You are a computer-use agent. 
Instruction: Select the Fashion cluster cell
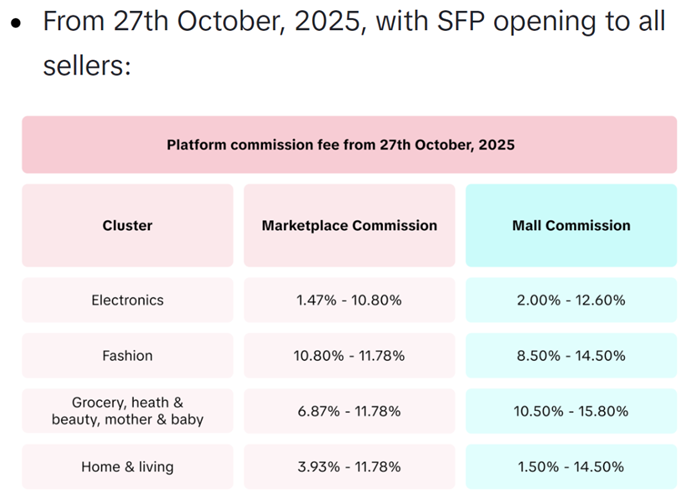coord(127,355)
